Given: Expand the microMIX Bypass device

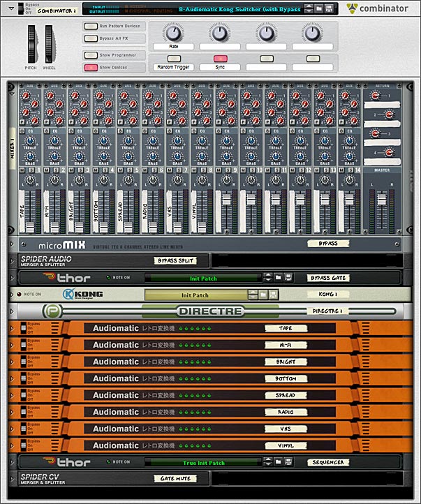Looking at the screenshot, I should [12, 244].
